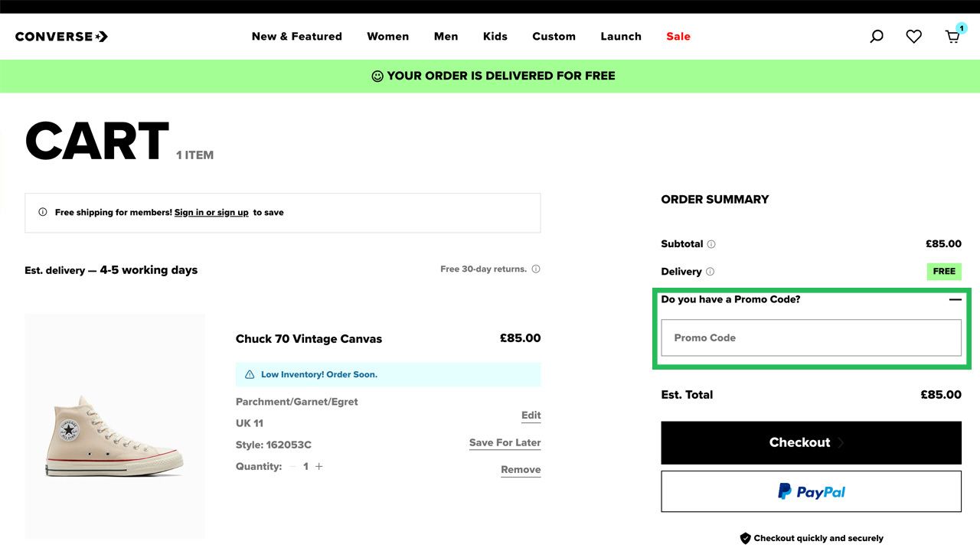Screen dimensions: 980x551
Task: Remove the item from cart
Action: coord(521,470)
